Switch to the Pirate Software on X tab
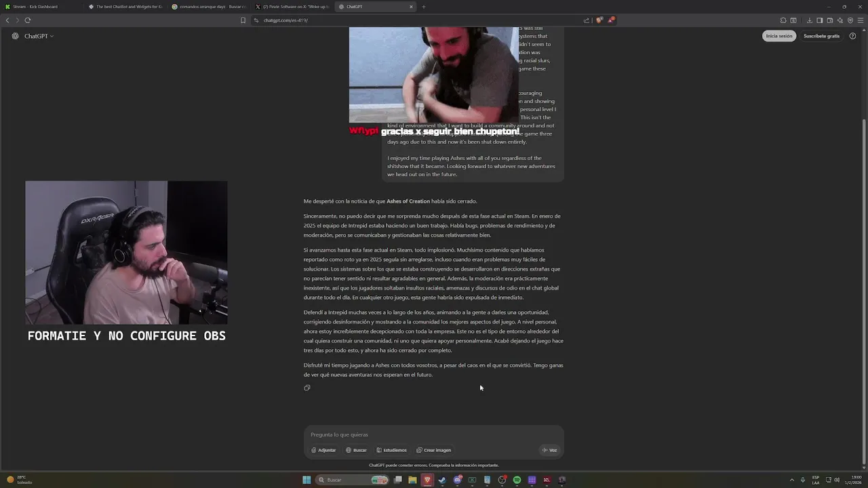The width and height of the screenshot is (868, 488). tap(292, 7)
